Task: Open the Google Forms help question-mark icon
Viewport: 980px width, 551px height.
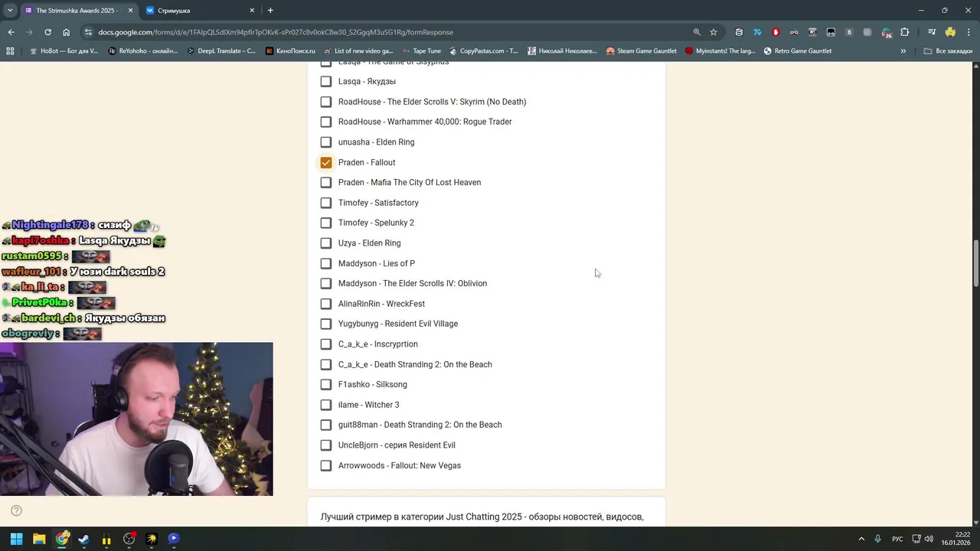Action: tap(16, 510)
